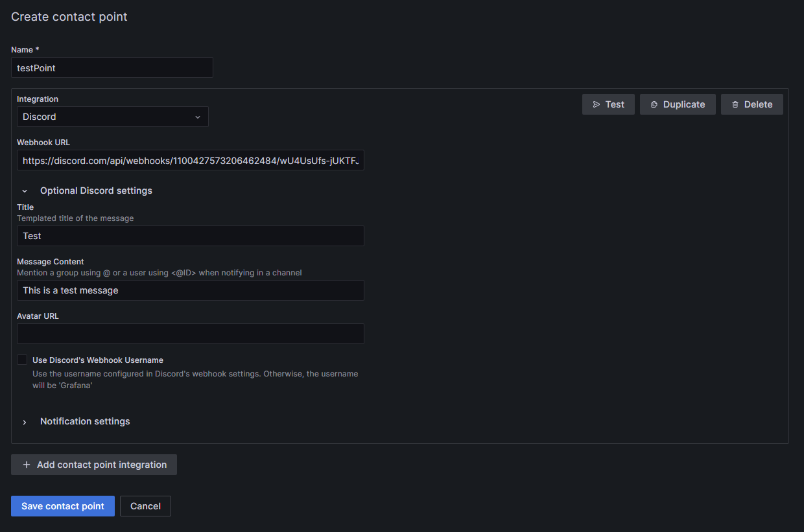Click the trash icon on the Delete button
Screen dimensions: 804x532
coord(735,104)
